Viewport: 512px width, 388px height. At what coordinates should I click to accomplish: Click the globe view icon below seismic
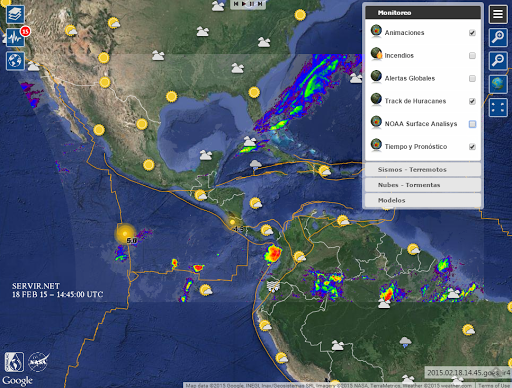pos(15,61)
